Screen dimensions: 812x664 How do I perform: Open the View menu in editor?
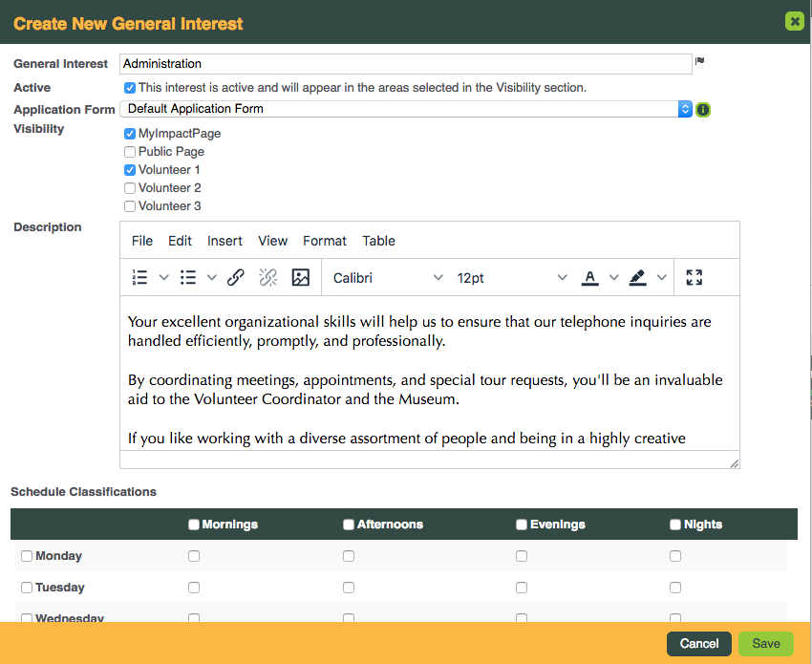pos(272,241)
